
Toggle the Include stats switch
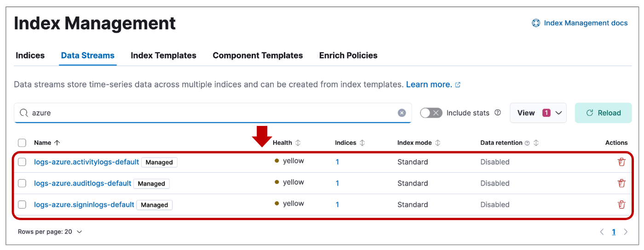[x=431, y=113]
